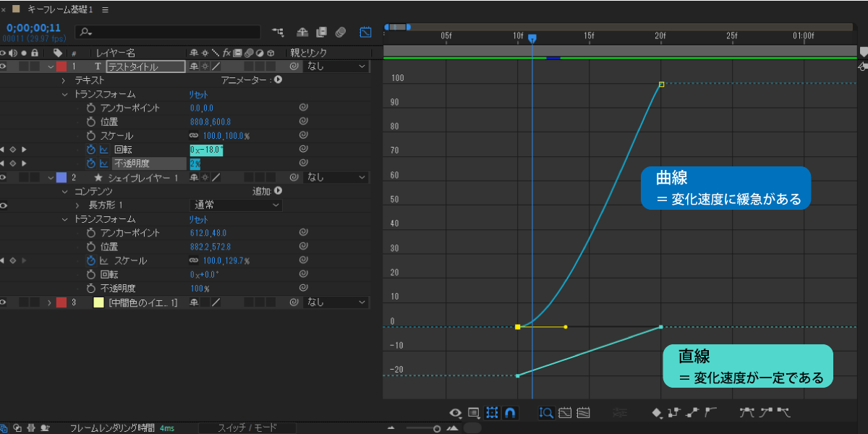
Task: Toggle Auto-zoom graph height
Action: tap(547, 413)
